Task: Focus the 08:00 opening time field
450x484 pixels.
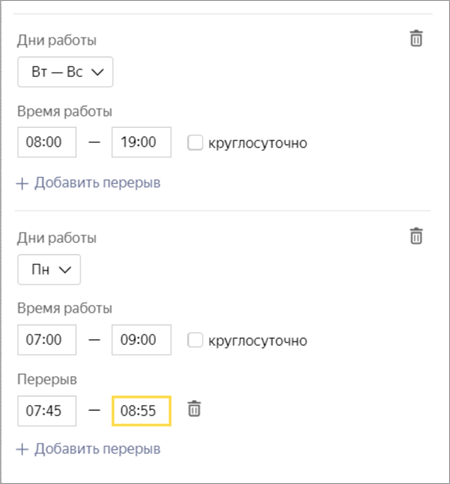Action: click(47, 142)
